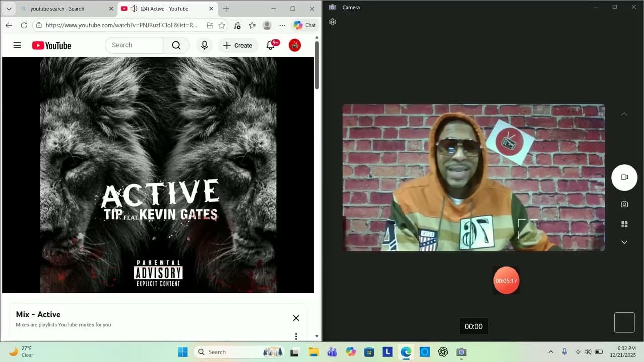Viewport: 644px width, 362px height.
Task: Click the Windows taskbar Search box
Action: [x=239, y=352]
